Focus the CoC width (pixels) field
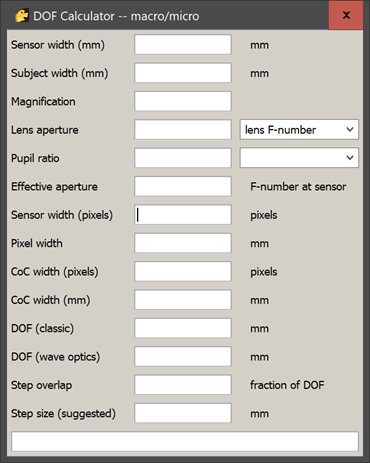The width and height of the screenshot is (370, 463). [x=183, y=271]
